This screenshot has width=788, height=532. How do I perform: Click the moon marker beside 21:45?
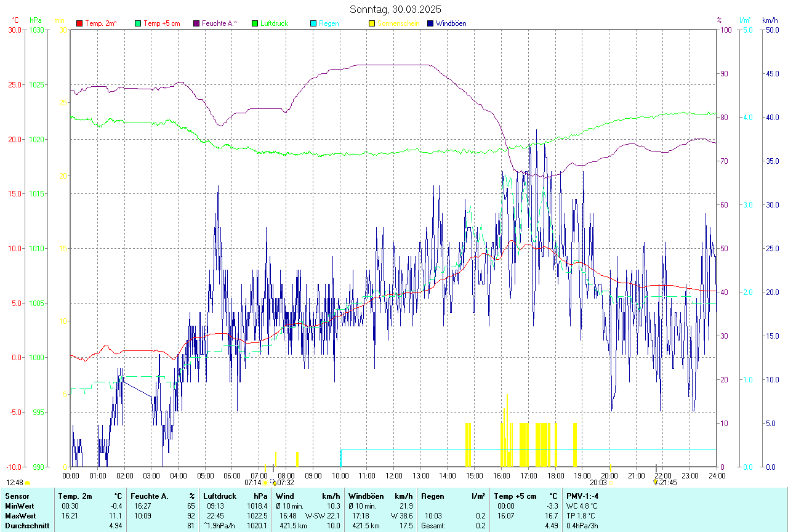pos(655,483)
